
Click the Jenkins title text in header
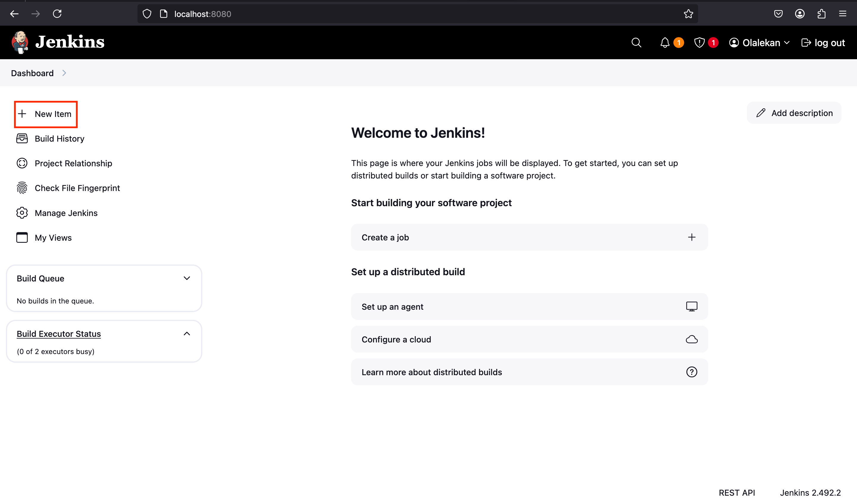pyautogui.click(x=70, y=42)
